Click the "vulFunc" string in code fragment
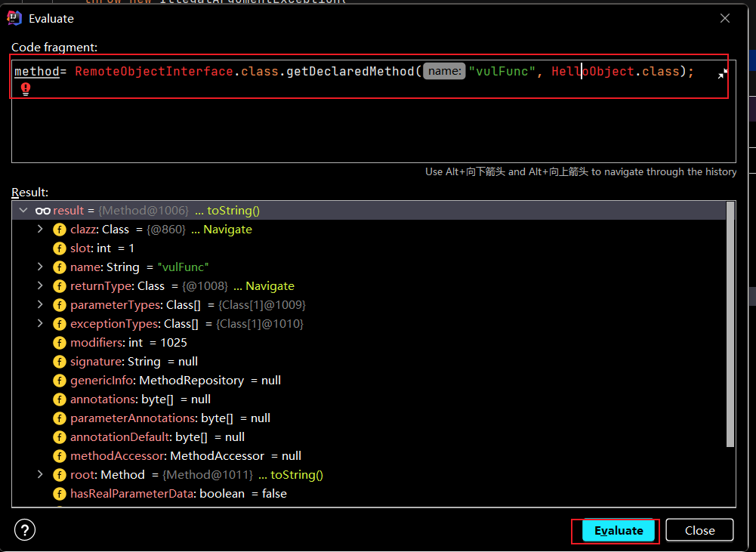This screenshot has width=756, height=552. [x=502, y=71]
